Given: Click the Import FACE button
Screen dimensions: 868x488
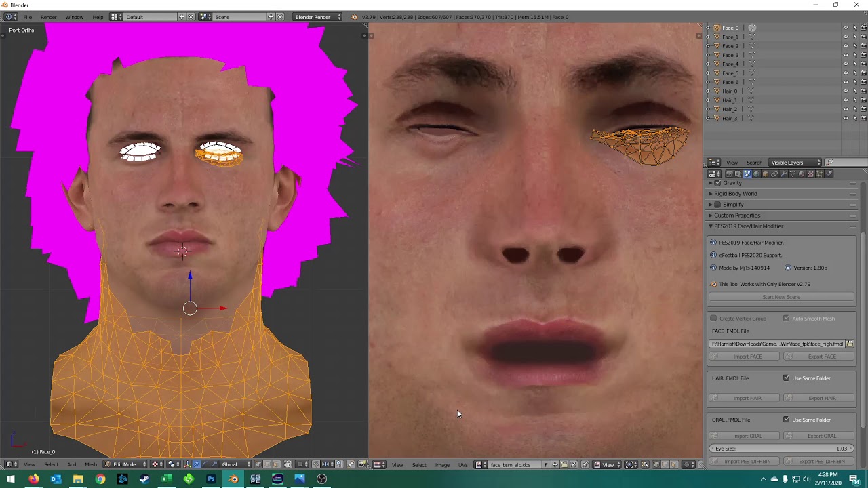Looking at the screenshot, I should click(744, 357).
